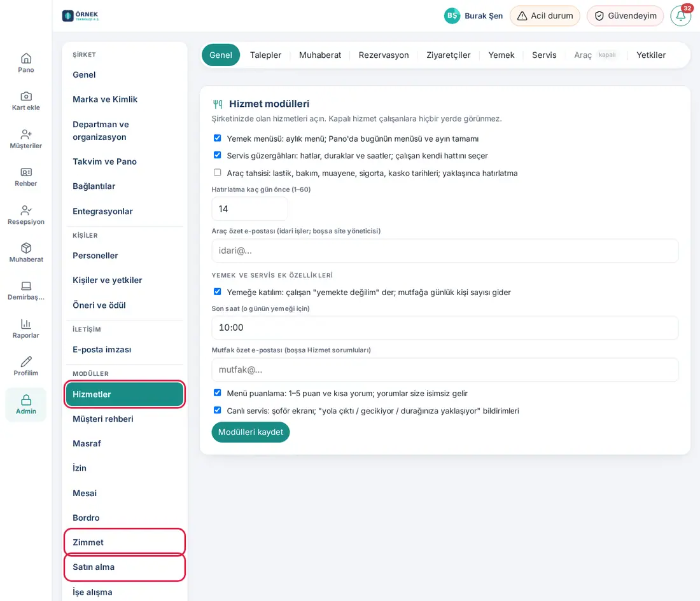Open Zimmet module settings
The height and width of the screenshot is (601, 700).
(125, 542)
